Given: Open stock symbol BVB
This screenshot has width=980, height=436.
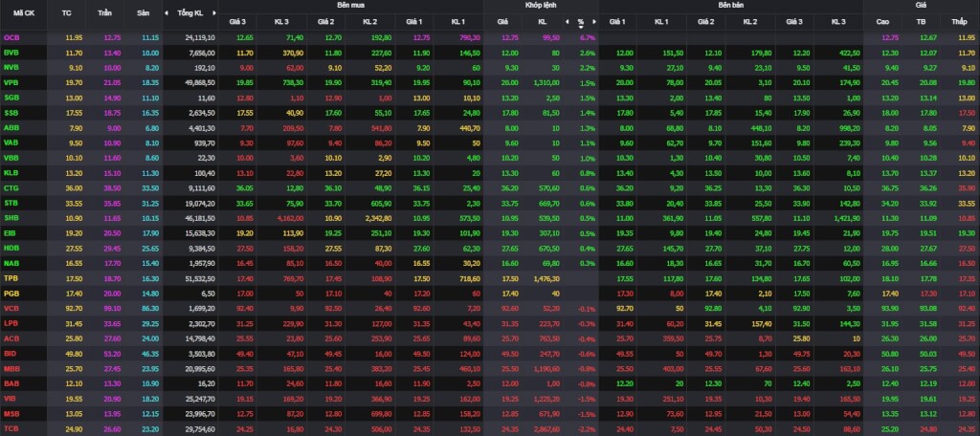Looking at the screenshot, I should (11, 53).
